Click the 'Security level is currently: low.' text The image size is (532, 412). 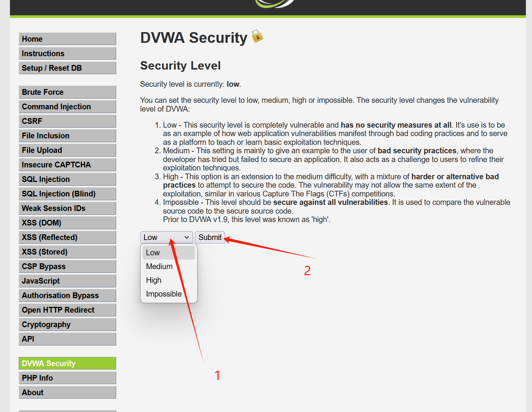pos(191,84)
